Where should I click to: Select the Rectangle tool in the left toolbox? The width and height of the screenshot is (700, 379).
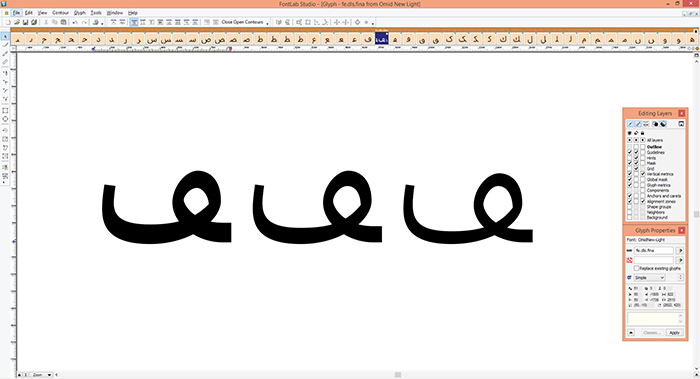5,110
